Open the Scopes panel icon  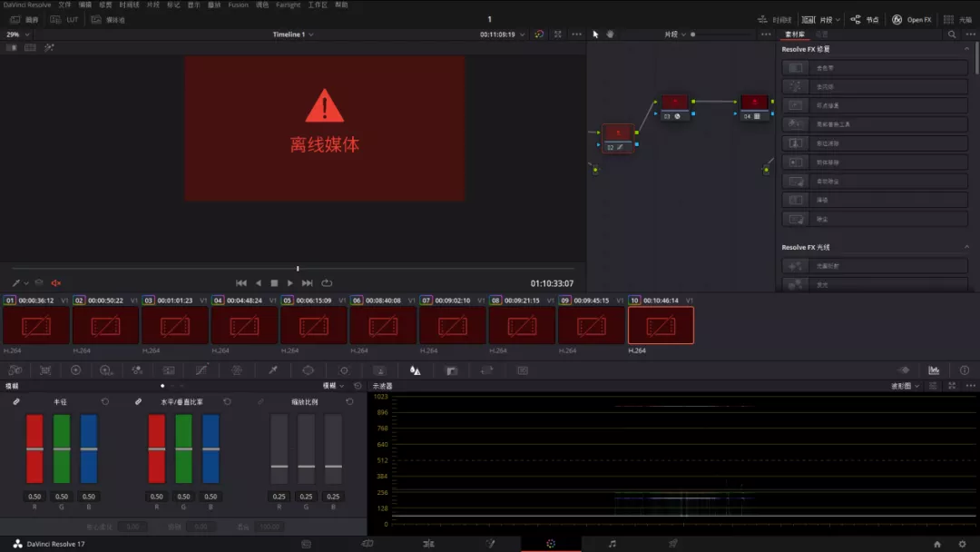[934, 370]
